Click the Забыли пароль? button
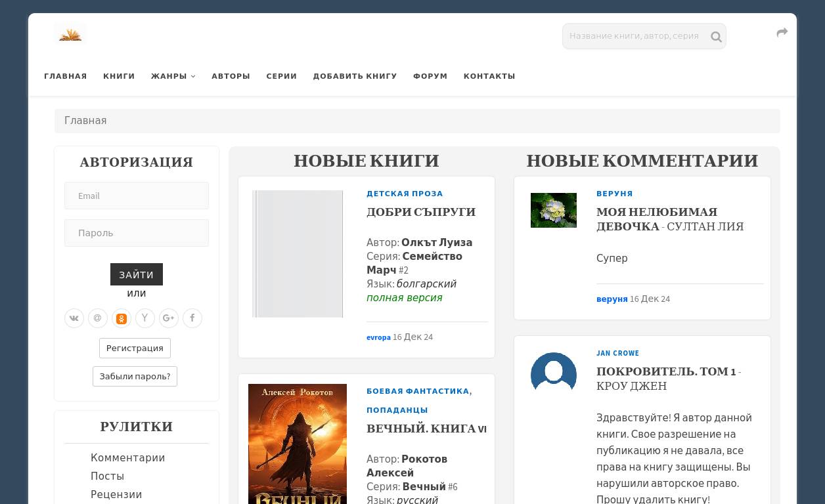This screenshot has height=504, width=825. coord(135,376)
